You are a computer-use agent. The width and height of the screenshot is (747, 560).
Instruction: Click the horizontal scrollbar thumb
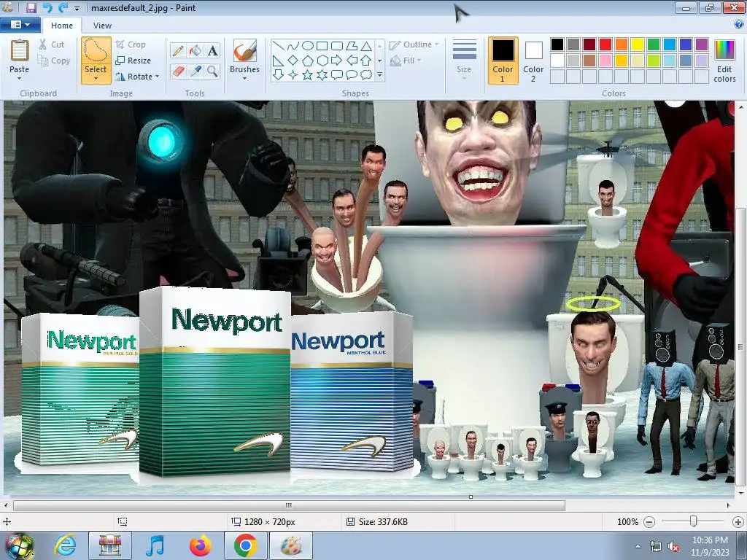289,505
